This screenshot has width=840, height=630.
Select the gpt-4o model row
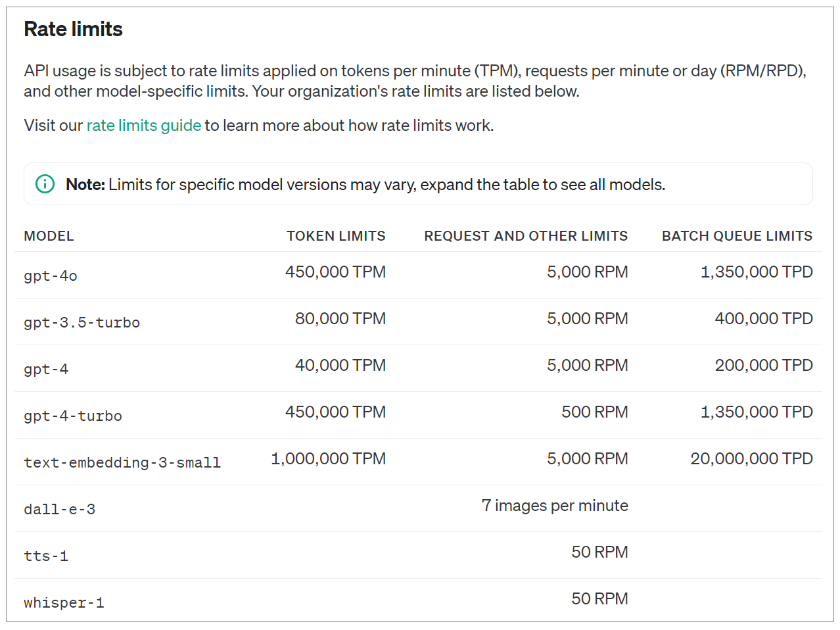coord(51,276)
